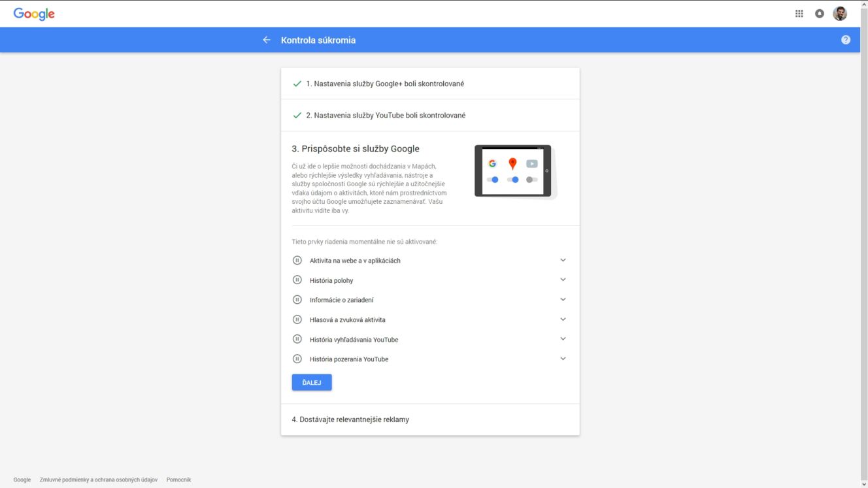868x488 pixels.
Task: Click the page vertical scrollbar
Action: pos(864,244)
